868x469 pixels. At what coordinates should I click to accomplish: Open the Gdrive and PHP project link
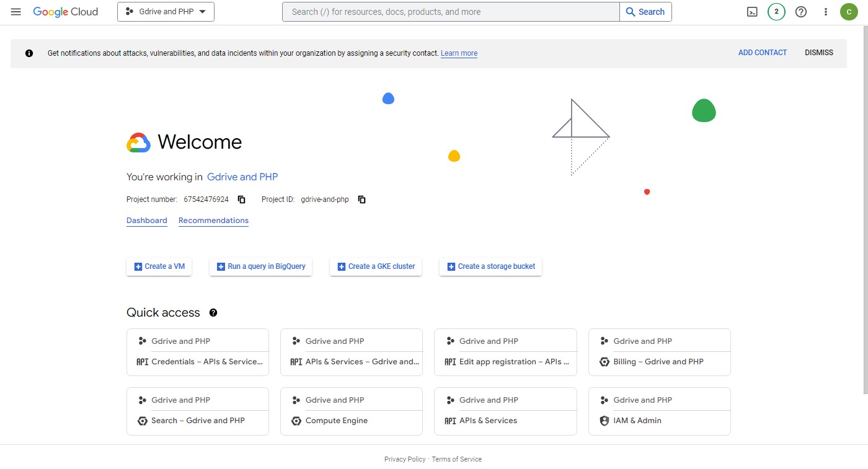click(242, 177)
